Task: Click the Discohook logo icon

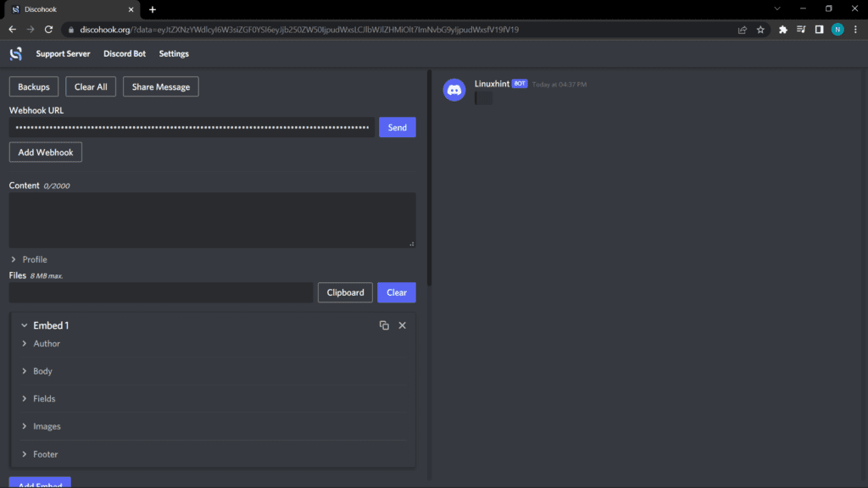Action: (x=15, y=53)
